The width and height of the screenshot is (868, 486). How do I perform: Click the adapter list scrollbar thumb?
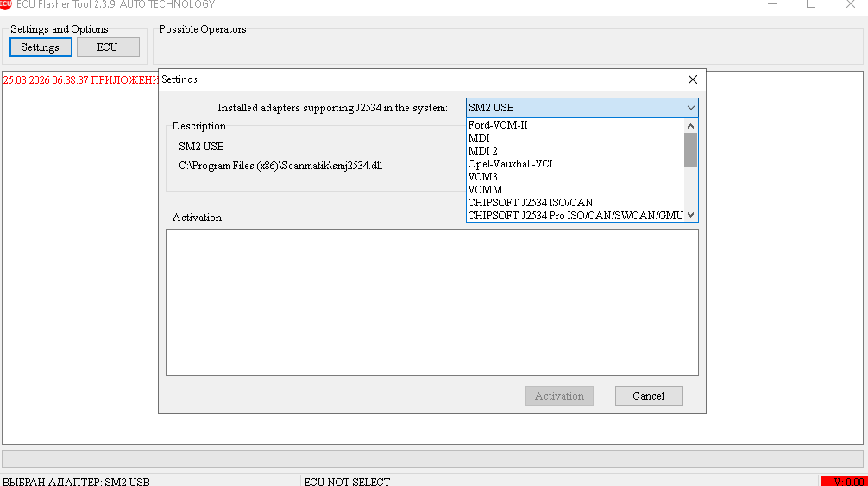tap(690, 149)
